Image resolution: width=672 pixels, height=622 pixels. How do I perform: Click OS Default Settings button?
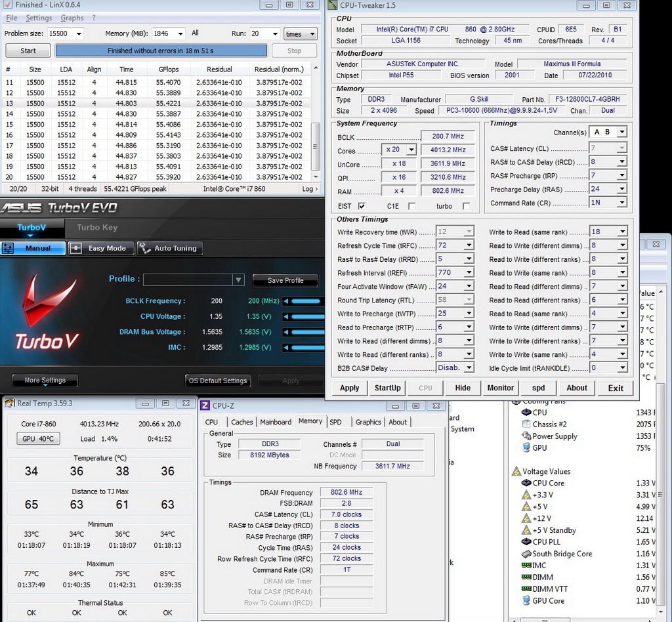[218, 381]
